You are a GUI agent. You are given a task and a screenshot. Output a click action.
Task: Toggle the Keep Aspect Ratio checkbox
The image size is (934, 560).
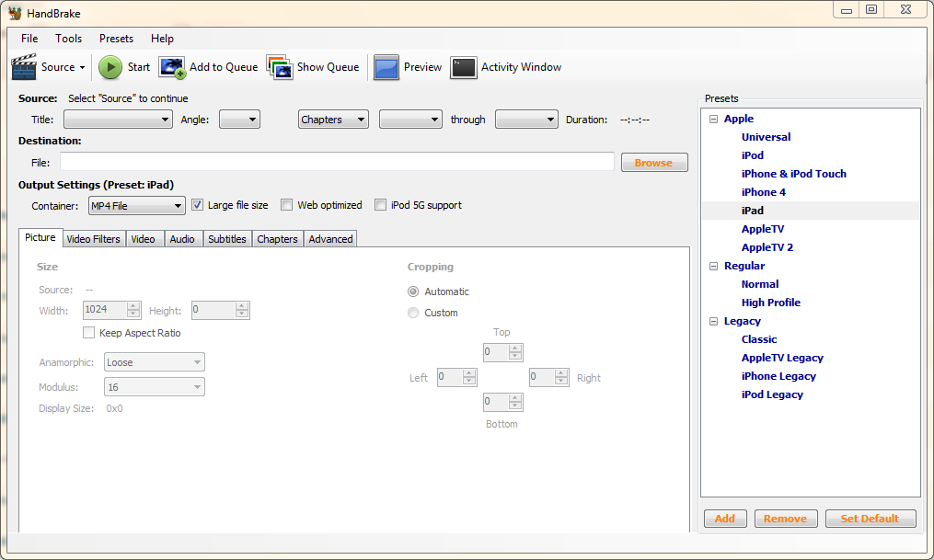click(x=88, y=333)
